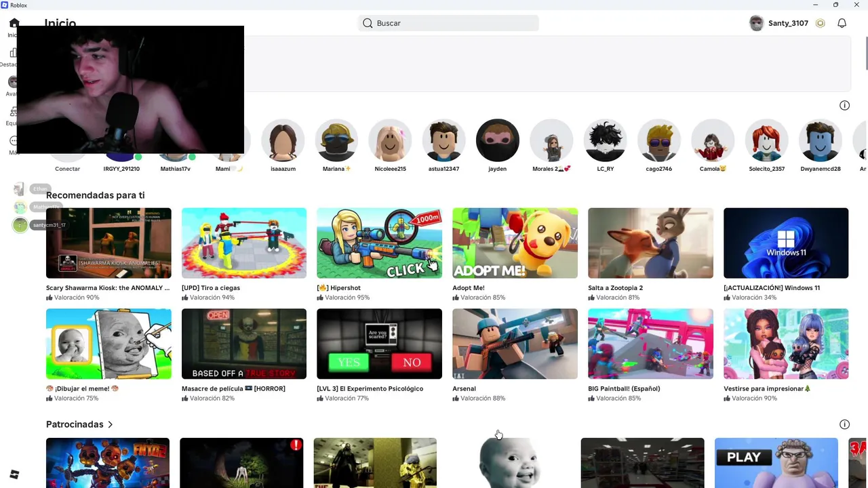The height and width of the screenshot is (488, 868).
Task: Open Santy_3107 profile avatar
Action: coord(756,23)
